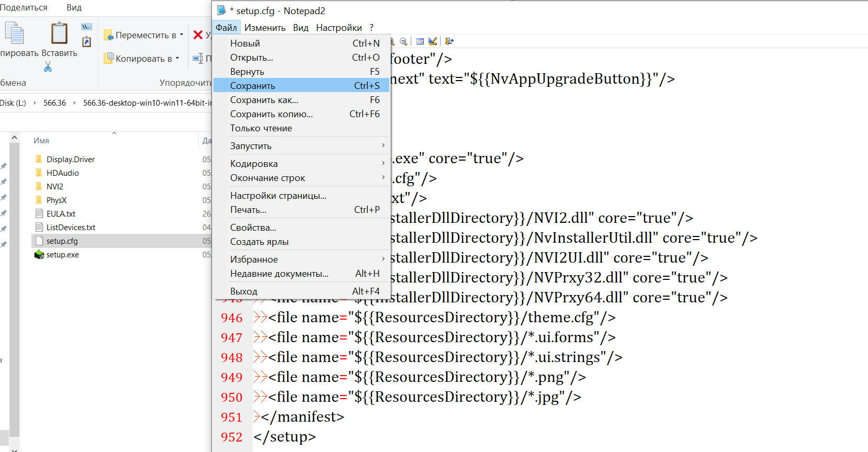Choose Новый menu entry
The image size is (868, 452).
click(302, 43)
